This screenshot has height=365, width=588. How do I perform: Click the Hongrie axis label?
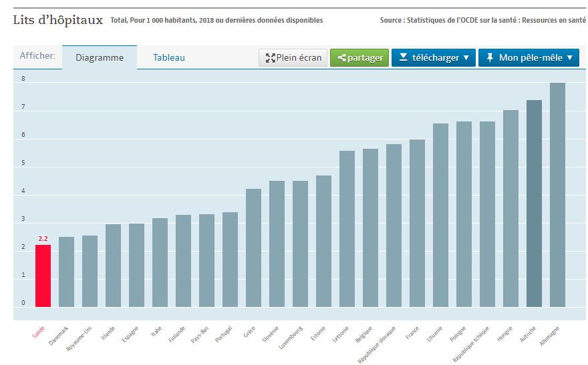(504, 334)
